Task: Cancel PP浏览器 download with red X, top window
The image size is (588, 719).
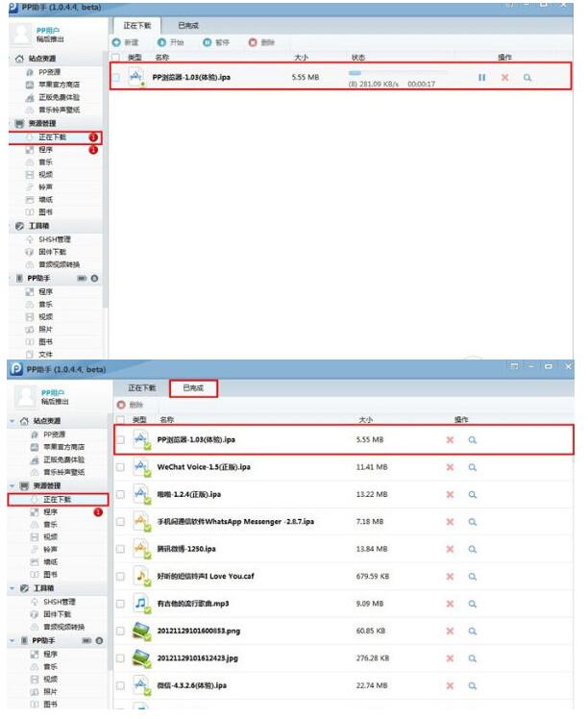Action: coord(504,78)
